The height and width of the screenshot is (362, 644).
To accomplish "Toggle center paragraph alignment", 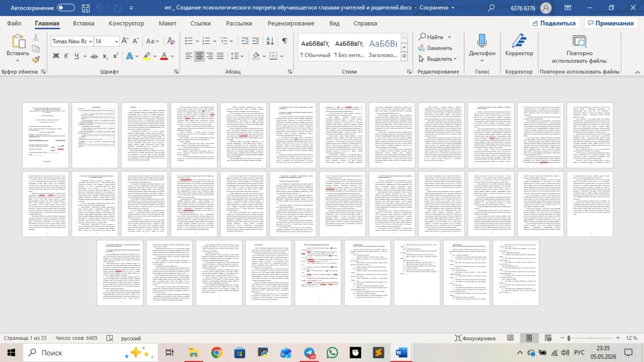I will tap(200, 56).
